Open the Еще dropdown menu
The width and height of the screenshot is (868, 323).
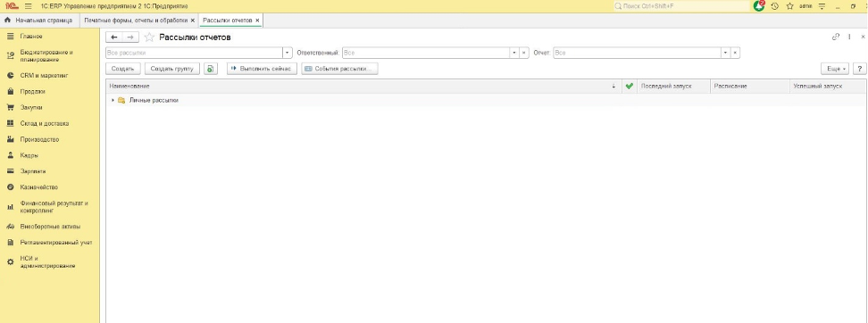835,69
